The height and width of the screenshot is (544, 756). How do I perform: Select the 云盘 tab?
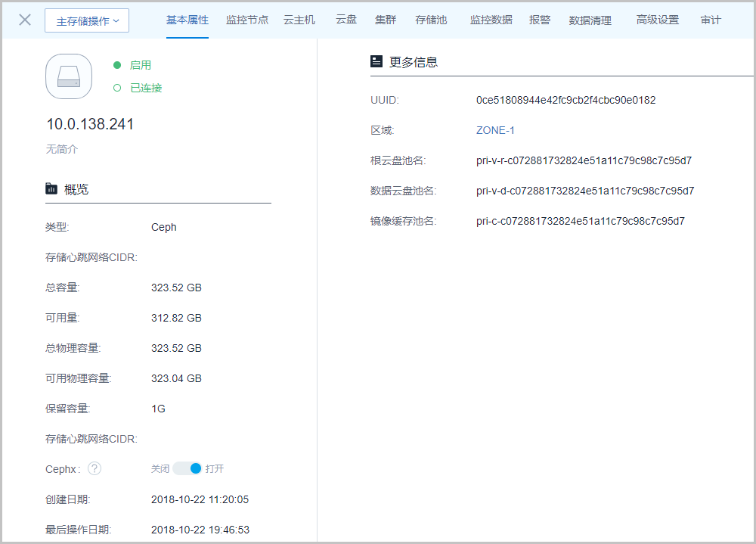[x=346, y=20]
